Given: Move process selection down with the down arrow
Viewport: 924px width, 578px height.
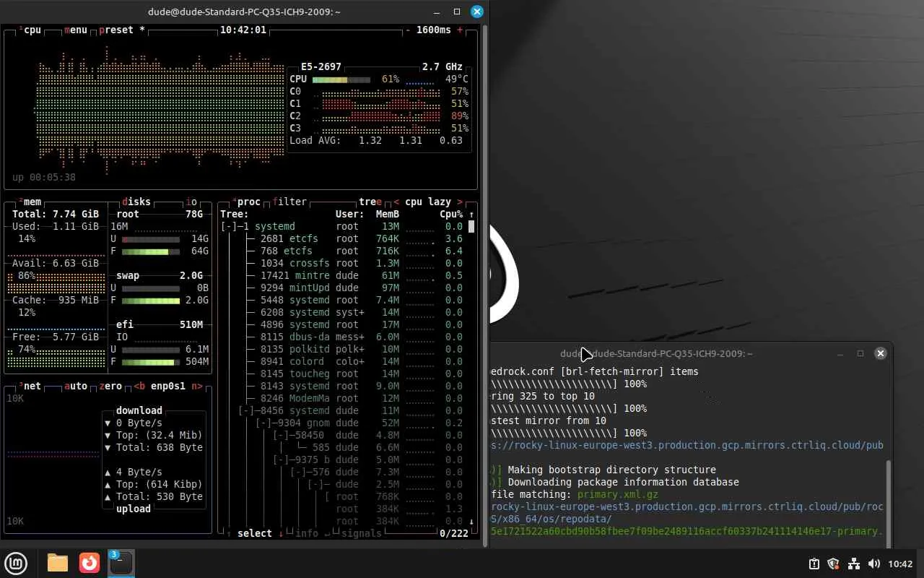Looking at the screenshot, I should (281, 533).
